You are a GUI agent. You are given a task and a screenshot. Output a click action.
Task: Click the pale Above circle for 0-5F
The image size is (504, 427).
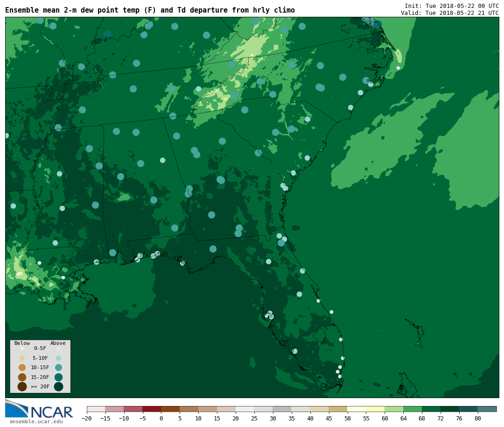click(58, 348)
